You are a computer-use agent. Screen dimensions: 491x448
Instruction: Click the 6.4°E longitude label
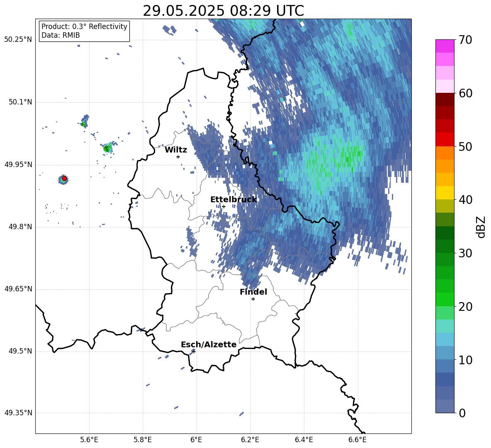pyautogui.click(x=304, y=440)
